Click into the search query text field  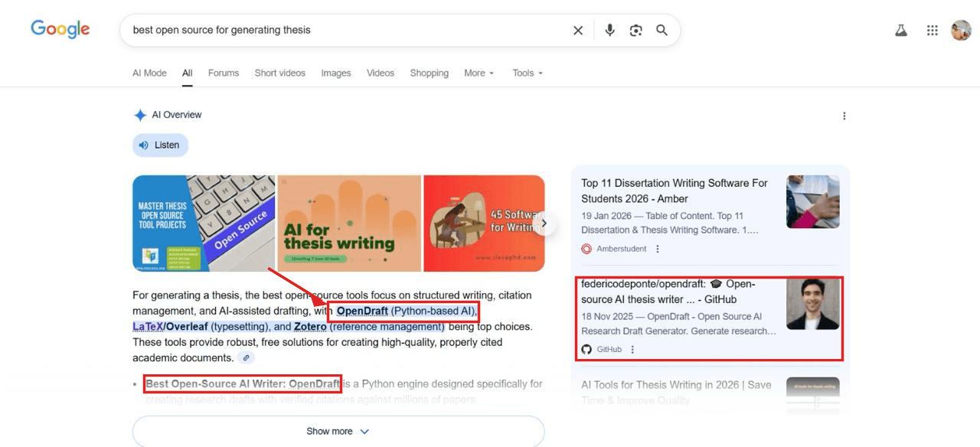(x=345, y=31)
